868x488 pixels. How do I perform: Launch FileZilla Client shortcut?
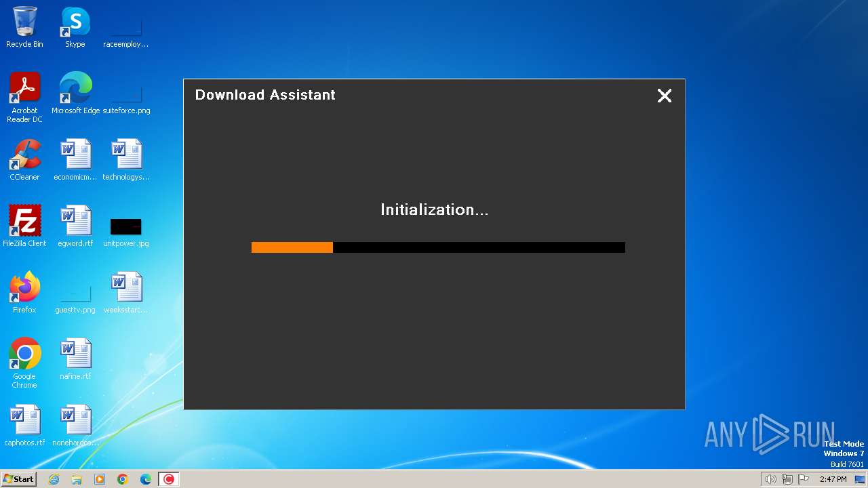pyautogui.click(x=24, y=226)
